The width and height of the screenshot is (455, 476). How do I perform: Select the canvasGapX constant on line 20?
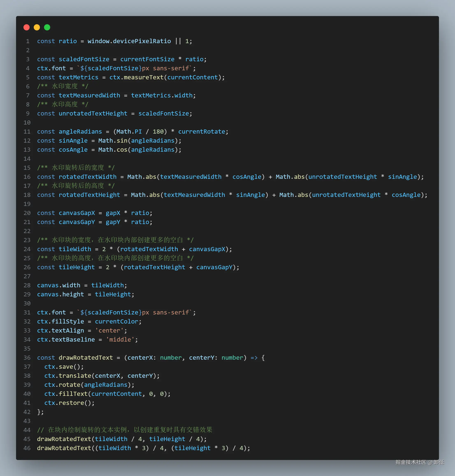[77, 213]
